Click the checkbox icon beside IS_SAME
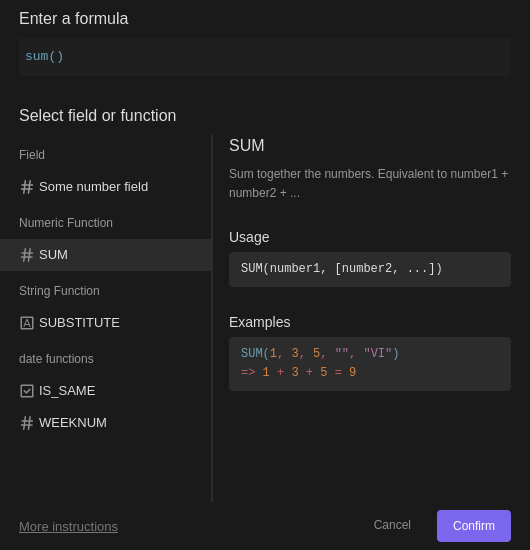The width and height of the screenshot is (530, 550). pyautogui.click(x=27, y=391)
